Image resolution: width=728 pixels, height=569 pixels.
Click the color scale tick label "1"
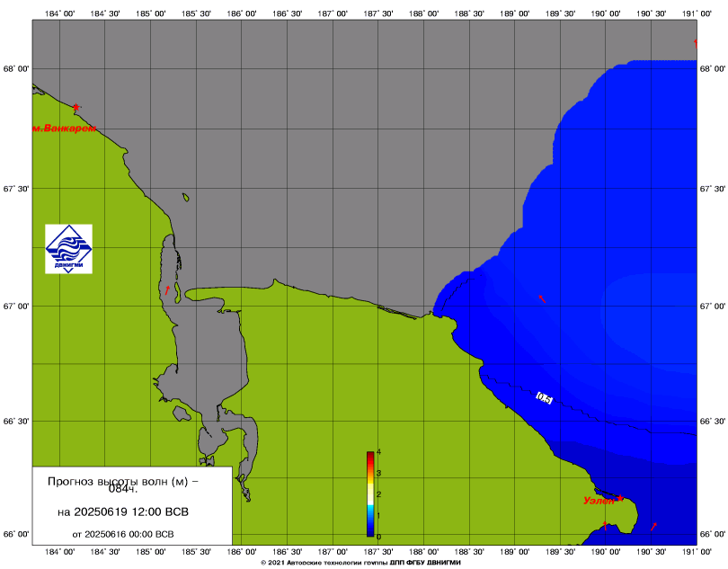tap(379, 516)
